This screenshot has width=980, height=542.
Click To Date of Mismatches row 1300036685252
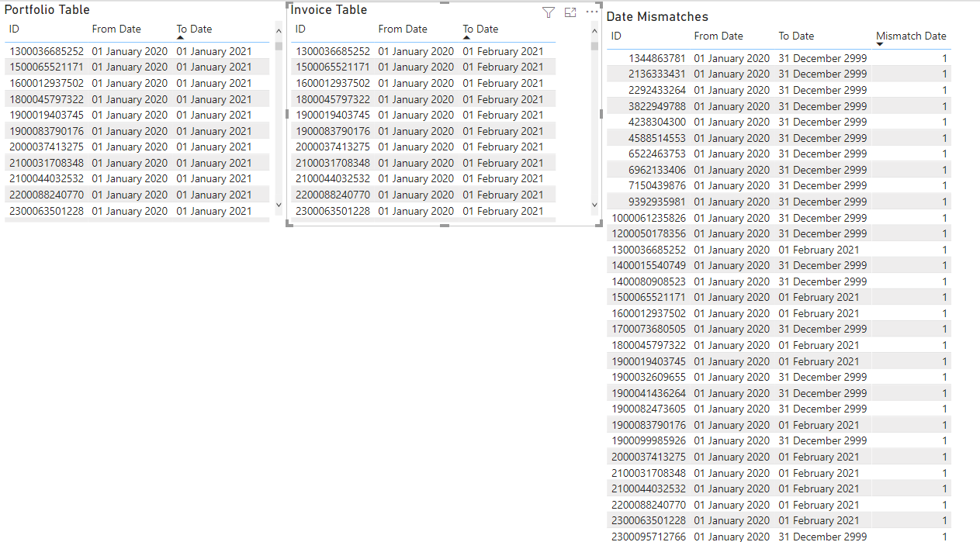(x=819, y=250)
